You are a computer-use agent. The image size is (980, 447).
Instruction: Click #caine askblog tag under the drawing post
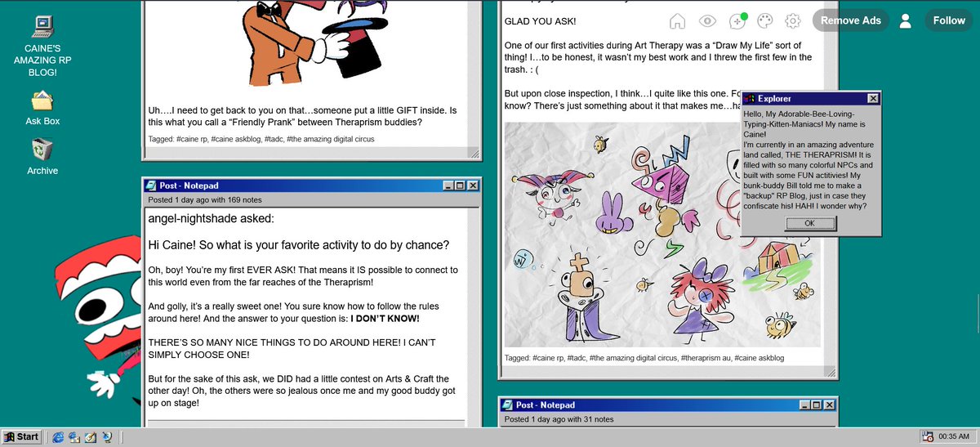(759, 358)
